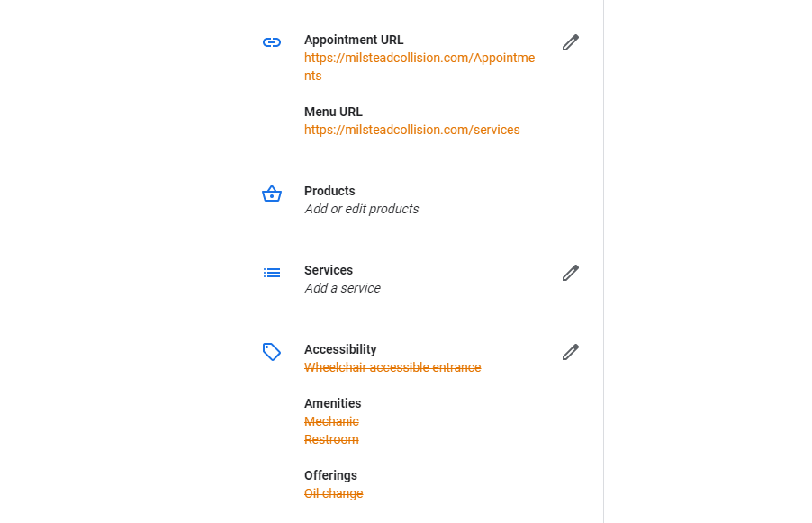
Task: Click the Accessibility tag icon
Action: [x=272, y=352]
